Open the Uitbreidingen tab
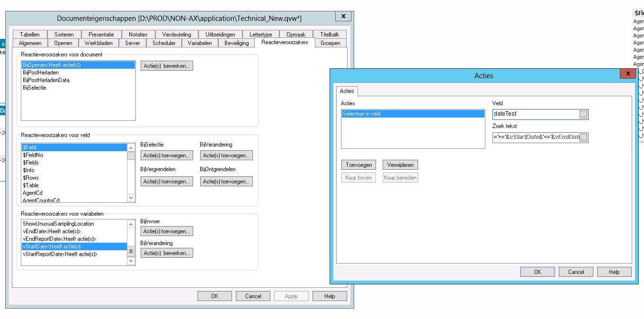 pos(220,35)
